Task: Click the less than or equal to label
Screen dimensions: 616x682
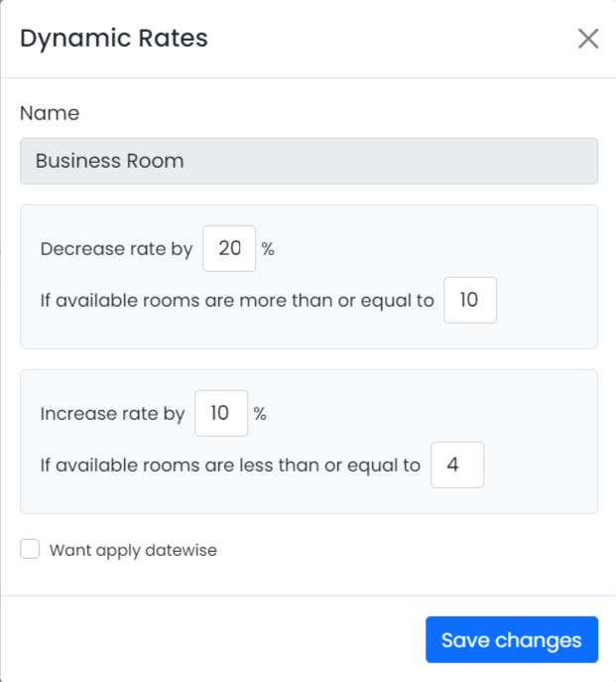Action: point(230,465)
